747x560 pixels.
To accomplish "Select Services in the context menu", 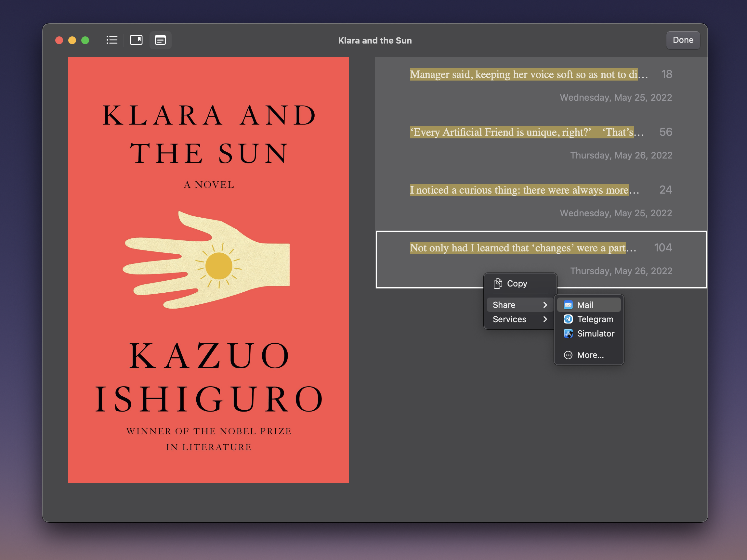I will click(509, 319).
